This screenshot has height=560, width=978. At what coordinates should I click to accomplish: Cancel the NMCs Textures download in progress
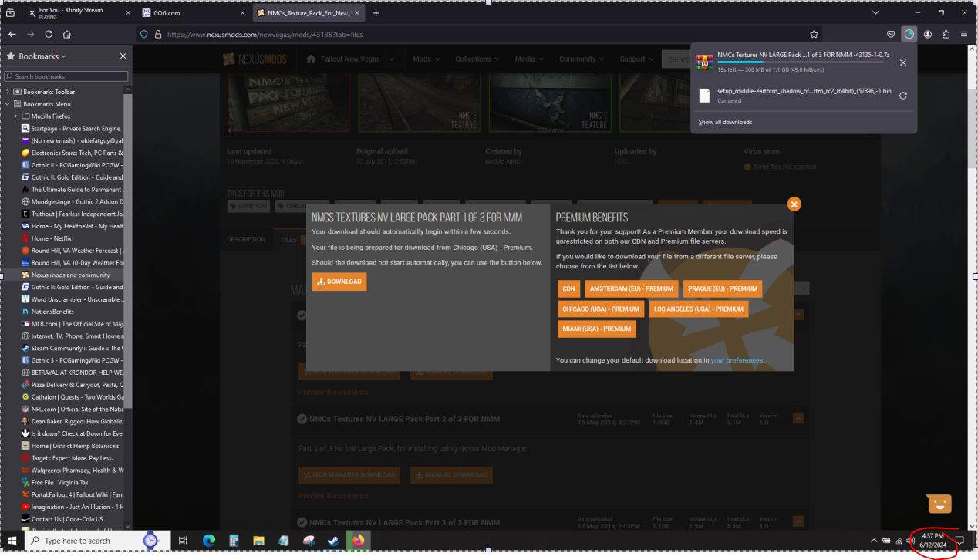click(x=903, y=62)
